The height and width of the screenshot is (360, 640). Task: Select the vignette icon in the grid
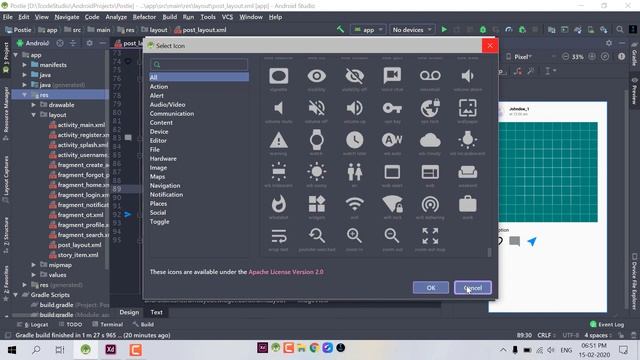tap(279, 76)
